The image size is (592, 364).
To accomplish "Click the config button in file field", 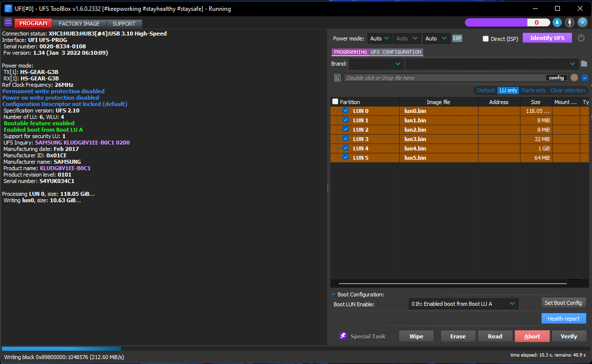I will point(556,78).
